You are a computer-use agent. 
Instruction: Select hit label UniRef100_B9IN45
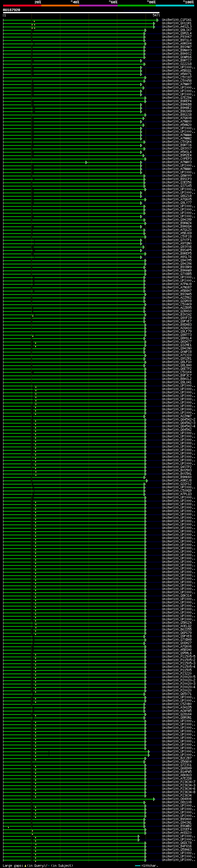[177, 294]
